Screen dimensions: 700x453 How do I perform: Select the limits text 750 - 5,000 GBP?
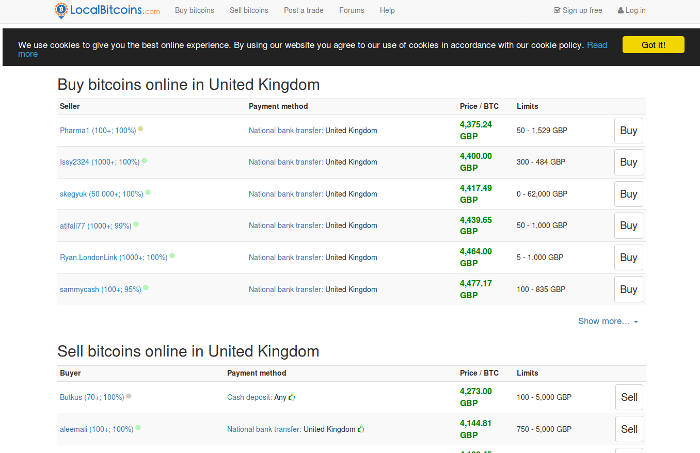coord(544,429)
